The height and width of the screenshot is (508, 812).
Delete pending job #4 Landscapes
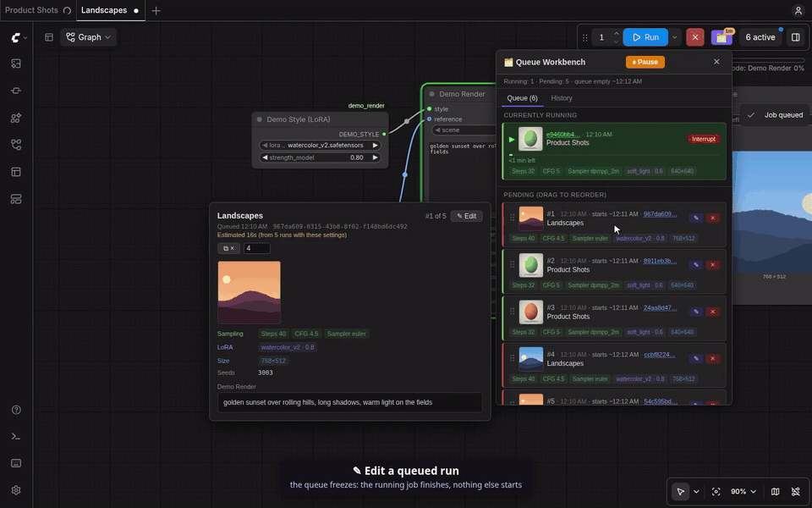tap(712, 359)
